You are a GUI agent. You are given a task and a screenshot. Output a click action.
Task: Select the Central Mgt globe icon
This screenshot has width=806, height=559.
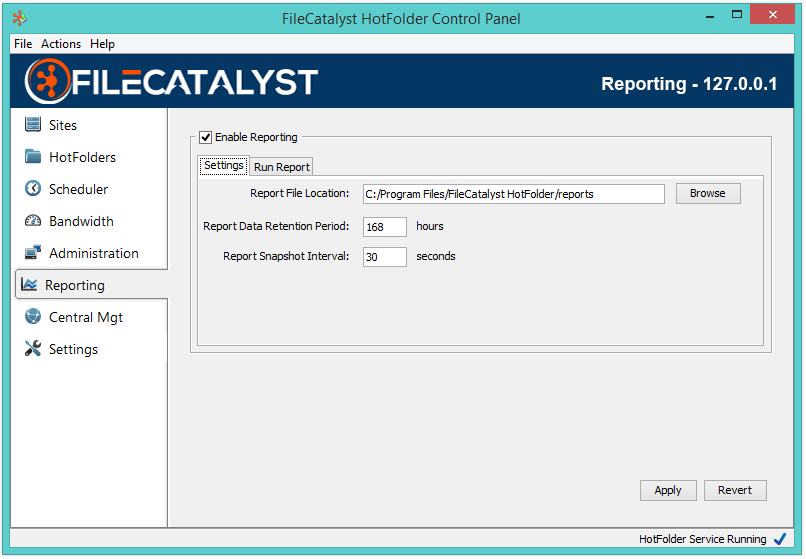32,317
